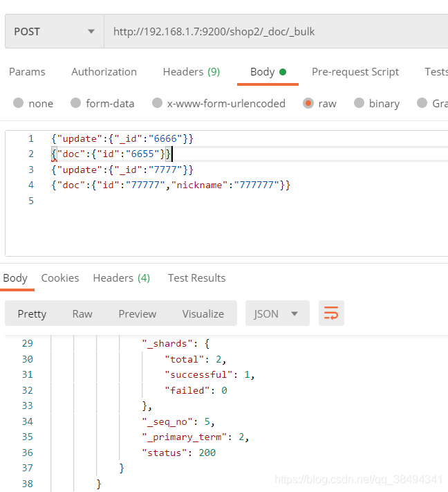
Task: Select the binary body radio button
Action: click(x=359, y=103)
